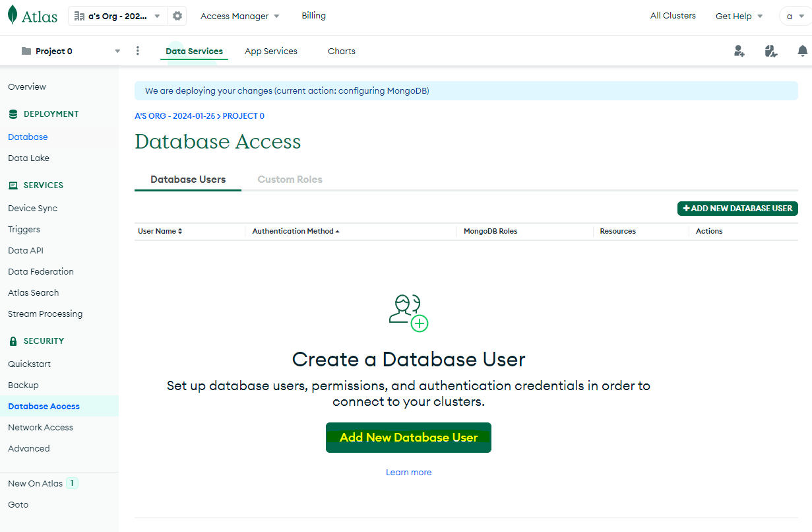Open Goto in the sidebar

pyautogui.click(x=18, y=504)
